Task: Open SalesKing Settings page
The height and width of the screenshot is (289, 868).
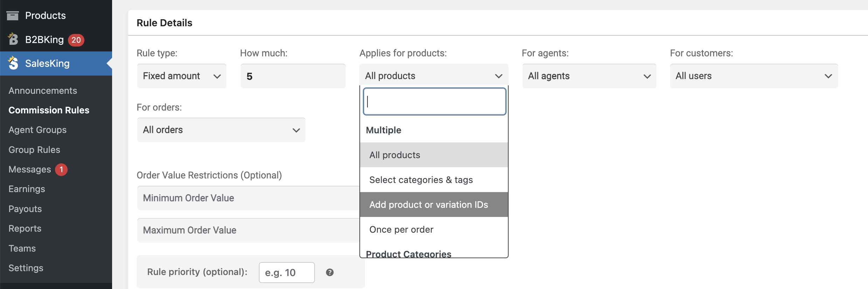Action: 26,268
